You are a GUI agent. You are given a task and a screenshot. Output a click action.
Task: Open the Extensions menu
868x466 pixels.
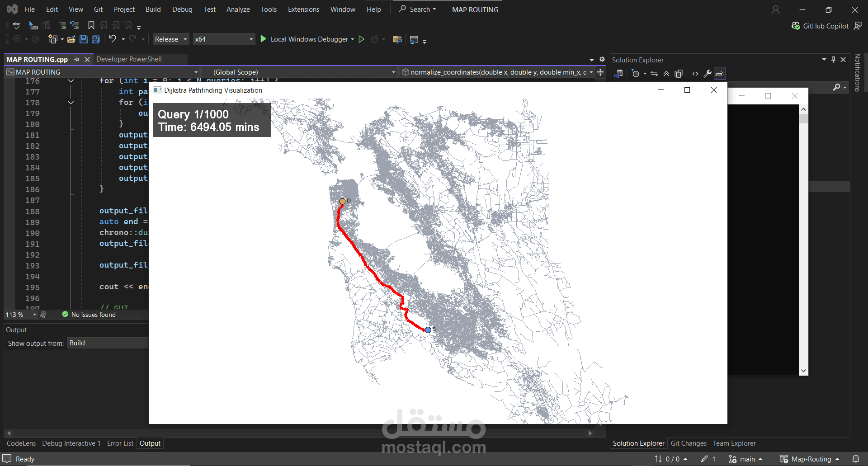coord(303,9)
